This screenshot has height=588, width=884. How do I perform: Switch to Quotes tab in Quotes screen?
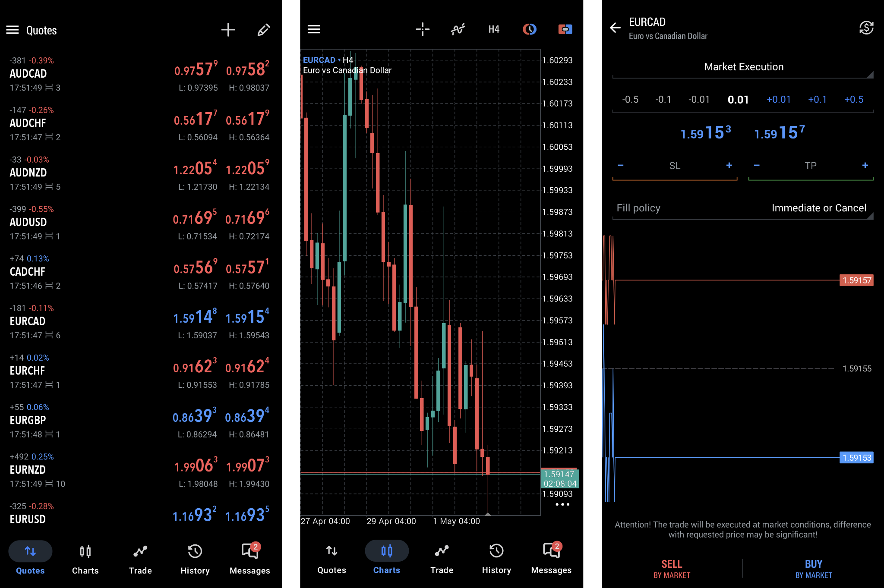(x=30, y=559)
